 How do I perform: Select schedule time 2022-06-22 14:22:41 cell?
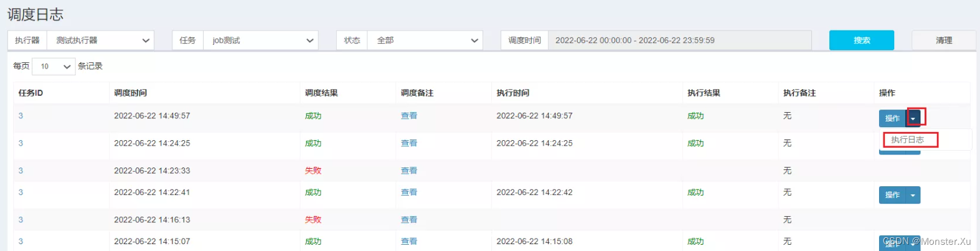(152, 192)
